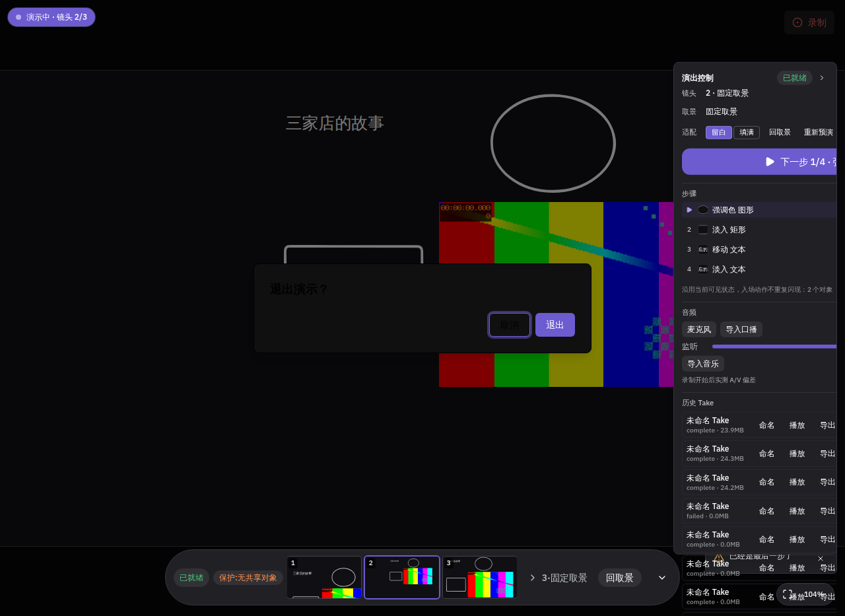Click the 保护:无共享对象 badge
The width and height of the screenshot is (845, 616).
click(248, 578)
